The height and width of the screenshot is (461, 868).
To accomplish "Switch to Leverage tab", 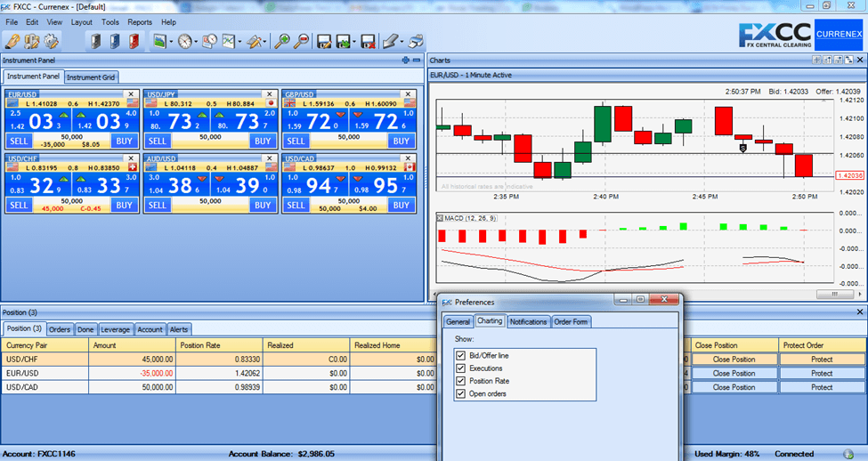I will [x=115, y=329].
